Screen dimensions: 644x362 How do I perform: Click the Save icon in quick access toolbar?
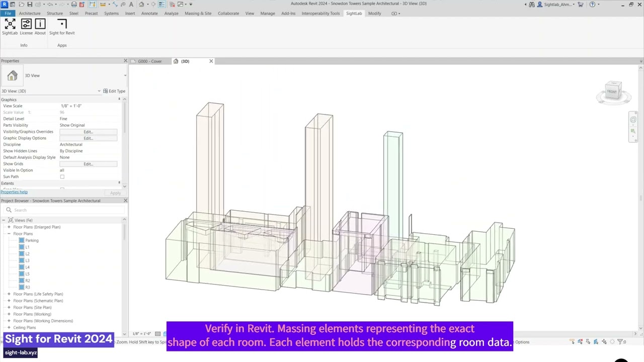30,4
